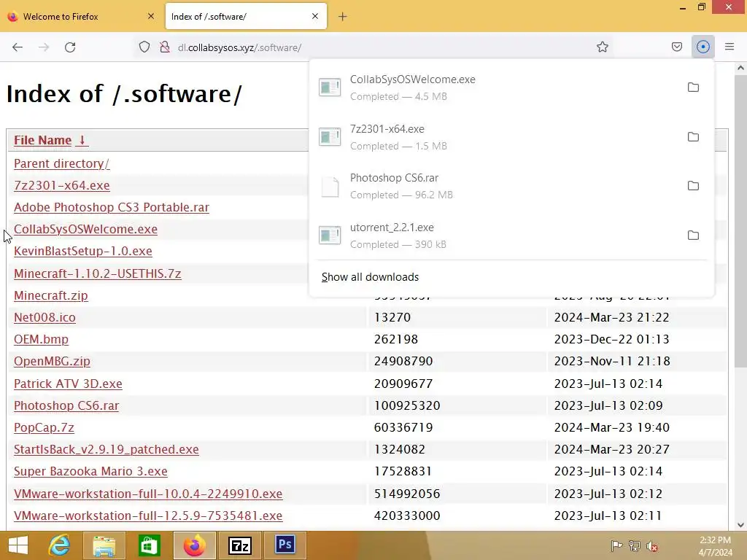Click the muted volume tray icon
The image size is (747, 560).
point(652,546)
